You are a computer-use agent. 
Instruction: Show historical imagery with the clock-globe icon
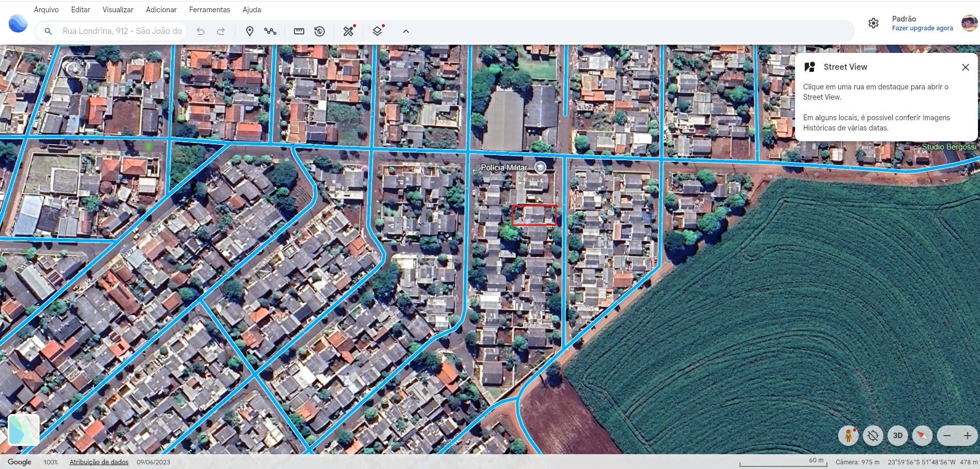pyautogui.click(x=320, y=31)
